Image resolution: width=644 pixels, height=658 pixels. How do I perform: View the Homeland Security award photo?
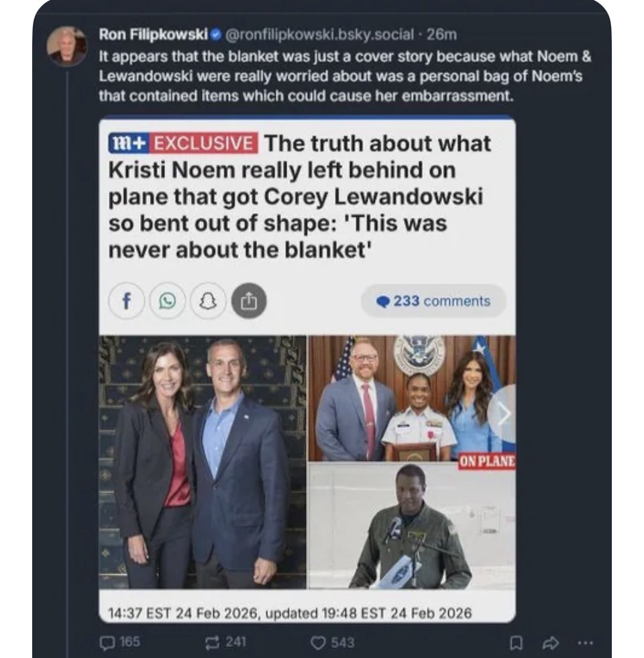point(412,398)
